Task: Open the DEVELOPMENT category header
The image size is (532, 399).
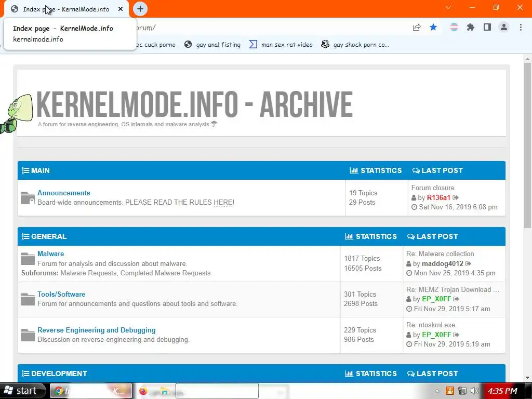Action: tap(59, 374)
